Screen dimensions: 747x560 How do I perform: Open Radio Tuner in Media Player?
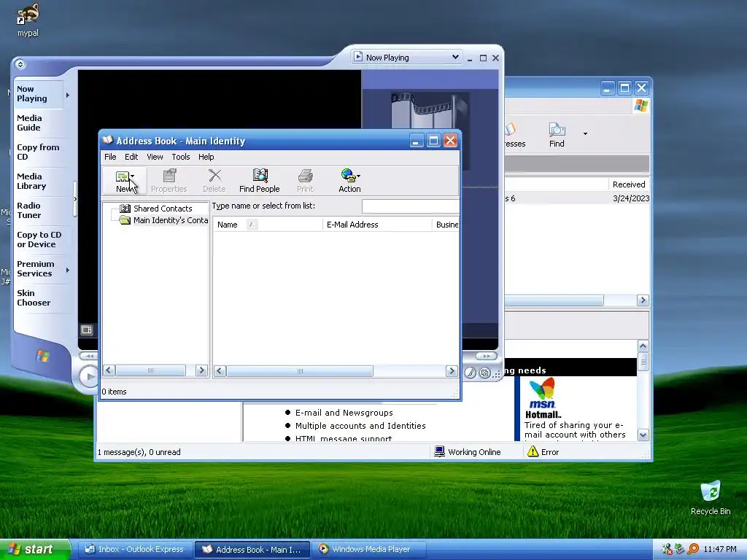[x=29, y=211]
